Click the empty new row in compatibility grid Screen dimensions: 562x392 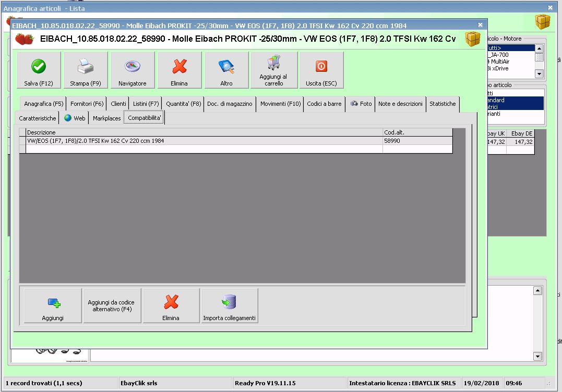239,149
